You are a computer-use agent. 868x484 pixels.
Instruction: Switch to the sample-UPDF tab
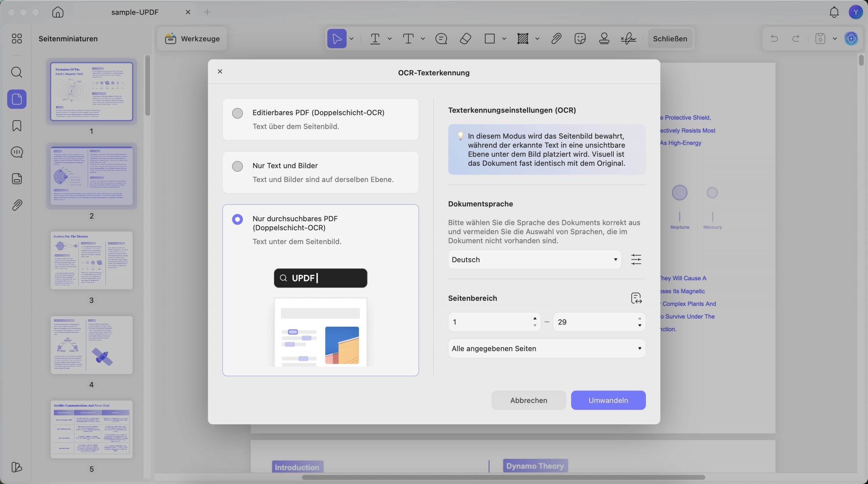pos(135,12)
